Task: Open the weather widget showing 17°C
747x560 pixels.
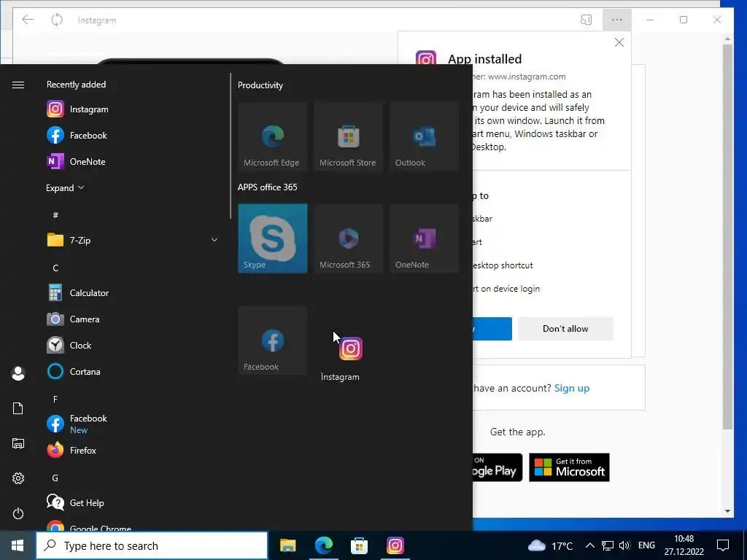Action: (x=550, y=545)
